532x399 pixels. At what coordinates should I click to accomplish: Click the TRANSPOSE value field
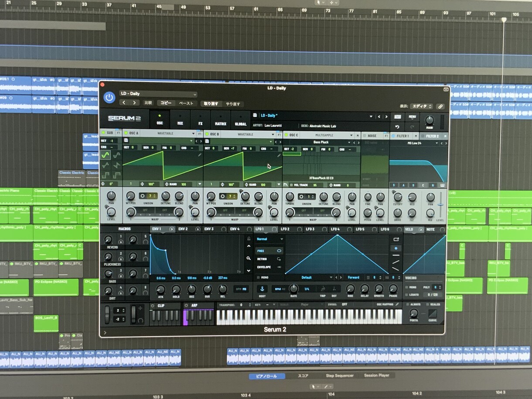point(242,305)
